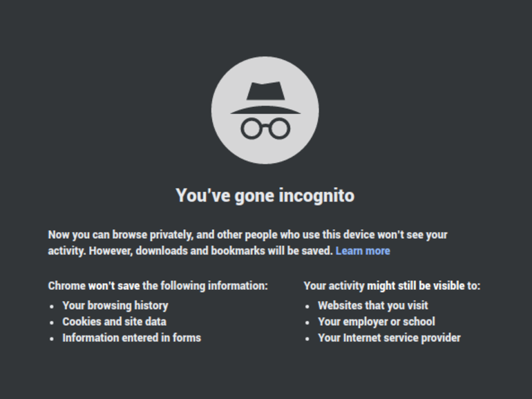Open the Learn more link
This screenshot has width=532, height=399.
pos(363,251)
